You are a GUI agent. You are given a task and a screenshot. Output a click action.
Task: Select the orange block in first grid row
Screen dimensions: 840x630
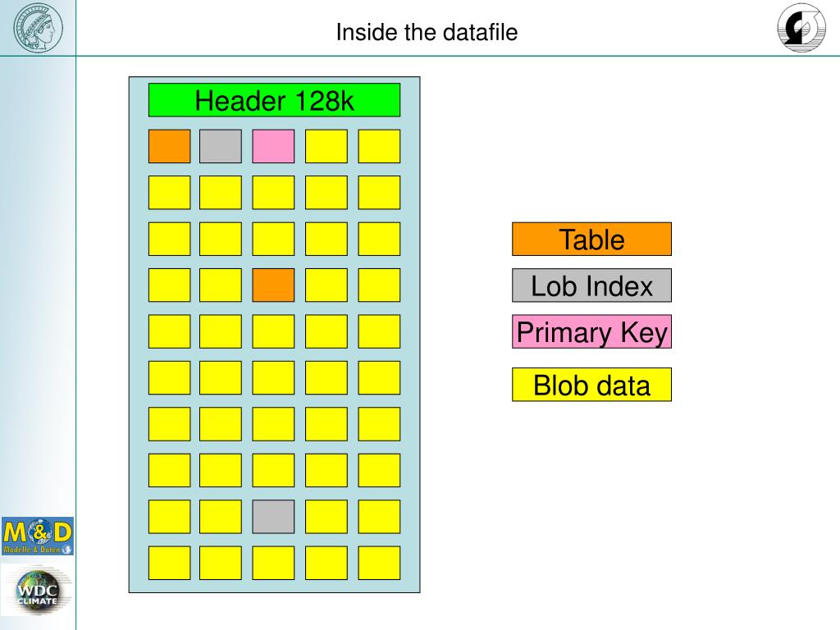pyautogui.click(x=169, y=146)
